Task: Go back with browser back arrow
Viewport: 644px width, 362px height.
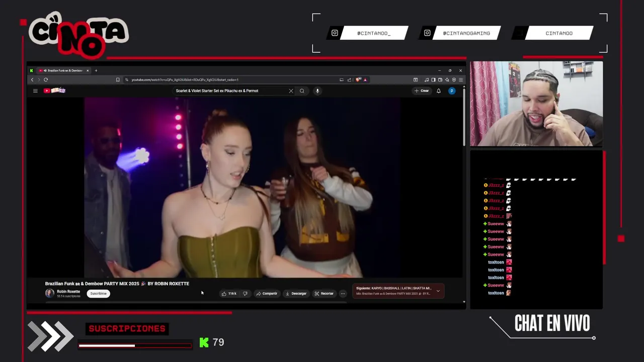Action: pos(32,79)
